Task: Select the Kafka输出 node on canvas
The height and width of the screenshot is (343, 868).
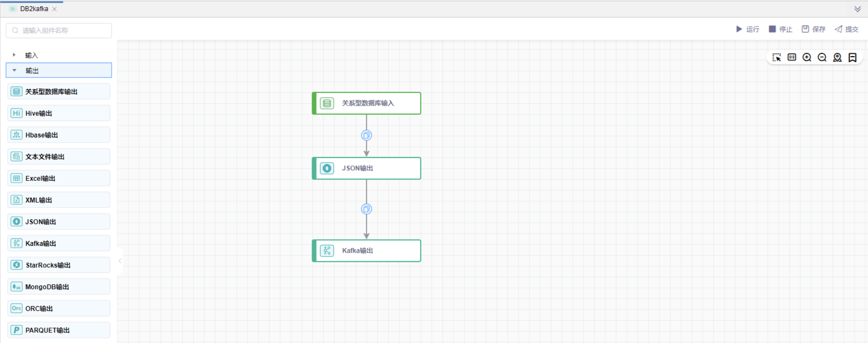Action: [x=367, y=251]
